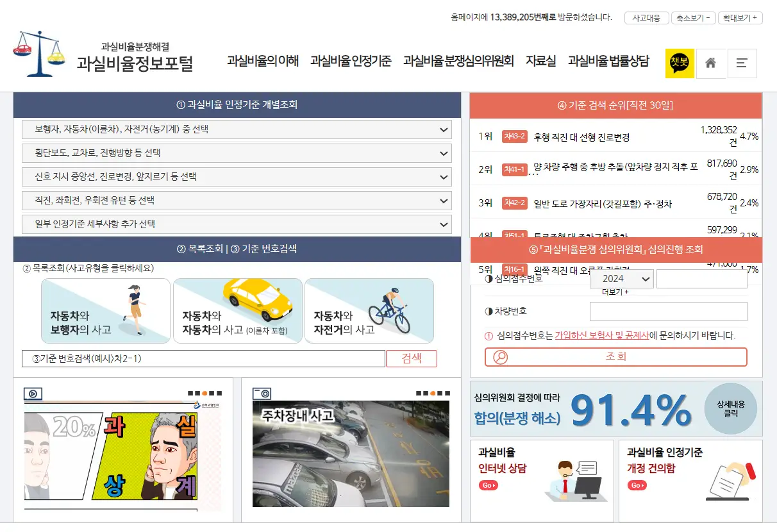Open 과실비율 인정기준 menu
Image resolution: width=777 pixels, height=532 pixels.
(351, 62)
